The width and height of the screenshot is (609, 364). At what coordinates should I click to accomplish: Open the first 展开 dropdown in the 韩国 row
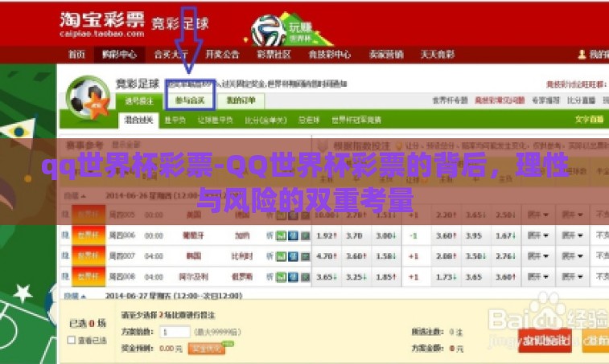pos(537,256)
